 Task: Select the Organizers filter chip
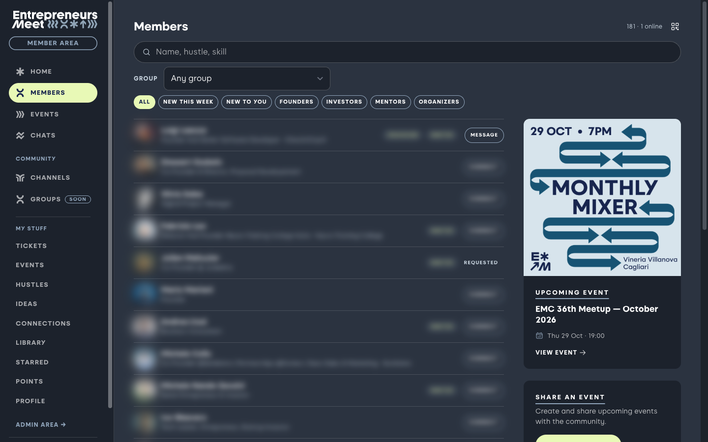tap(439, 102)
